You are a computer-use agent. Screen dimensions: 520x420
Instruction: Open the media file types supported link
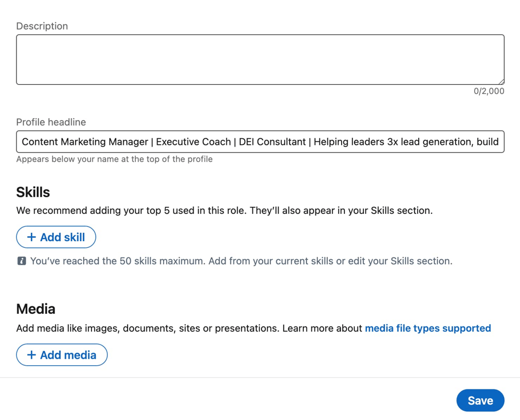(x=428, y=328)
